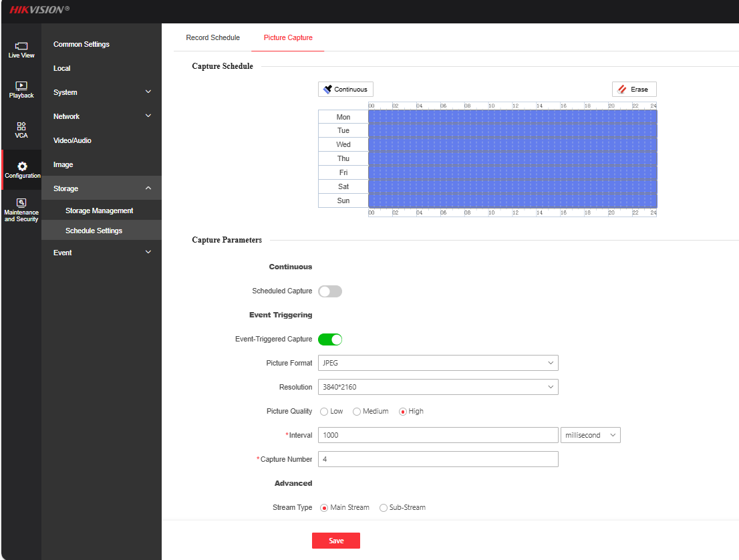
Task: Expand the Network menu section
Action: [x=102, y=116]
